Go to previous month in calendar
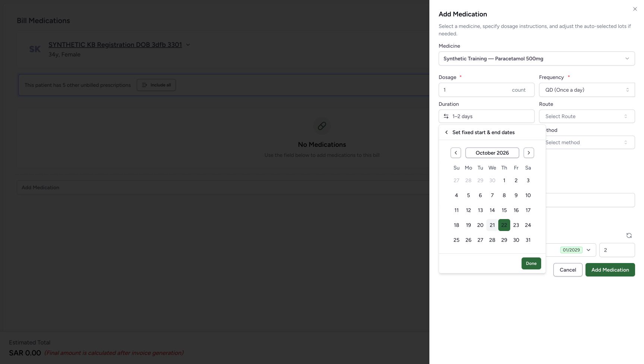 455,153
